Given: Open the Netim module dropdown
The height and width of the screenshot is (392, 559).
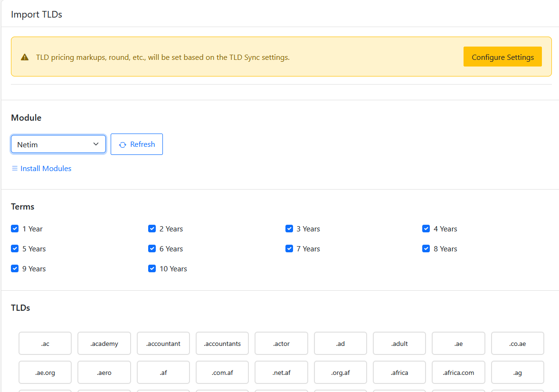Looking at the screenshot, I should pyautogui.click(x=58, y=144).
